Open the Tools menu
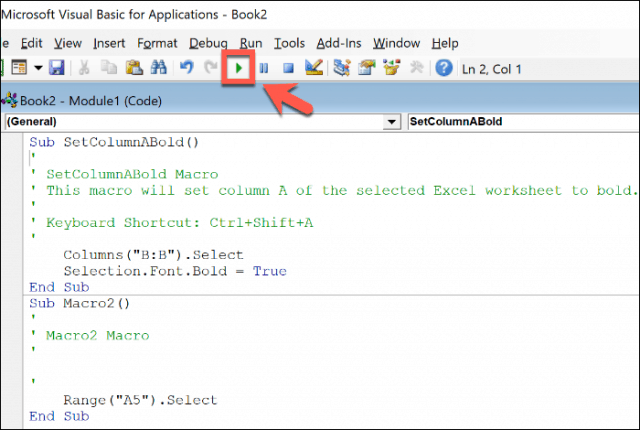Screen dimensions: 640x430 (289, 43)
